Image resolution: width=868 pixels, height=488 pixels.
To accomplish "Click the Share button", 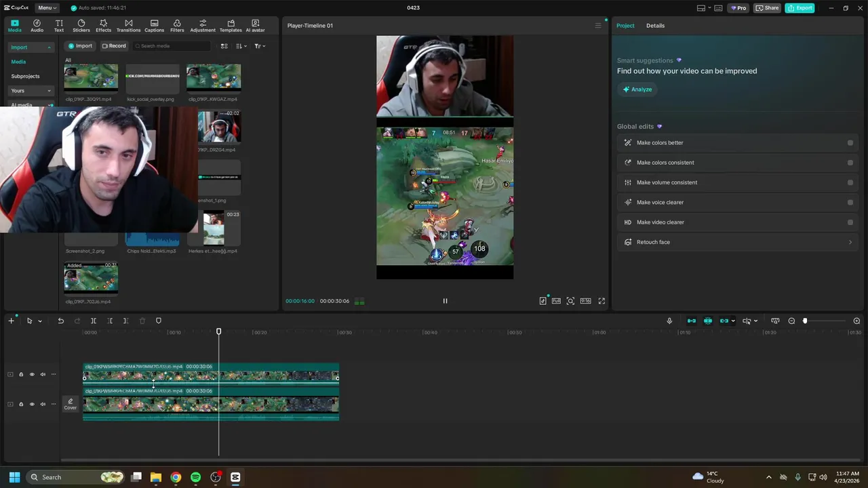I will (x=768, y=8).
